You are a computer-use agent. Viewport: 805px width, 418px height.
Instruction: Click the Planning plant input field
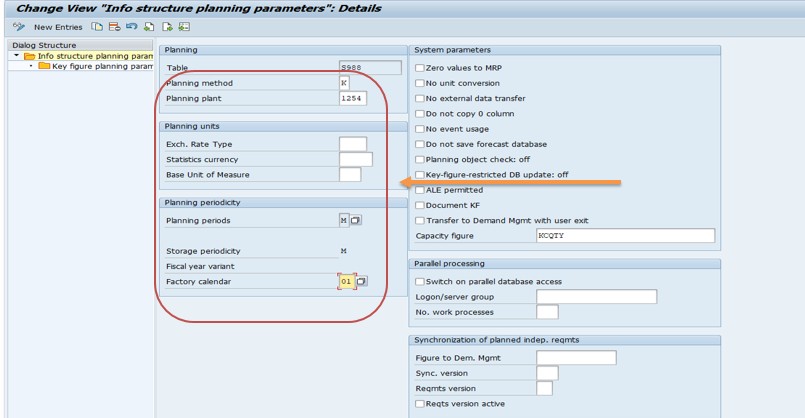click(x=353, y=98)
